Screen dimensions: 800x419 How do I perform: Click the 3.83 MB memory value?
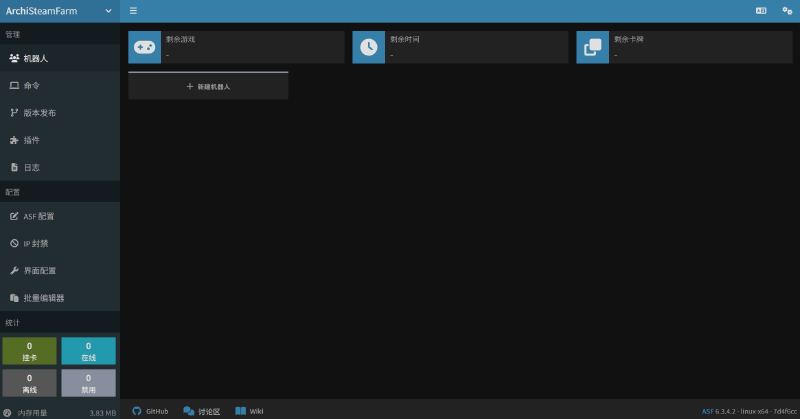[x=103, y=413]
